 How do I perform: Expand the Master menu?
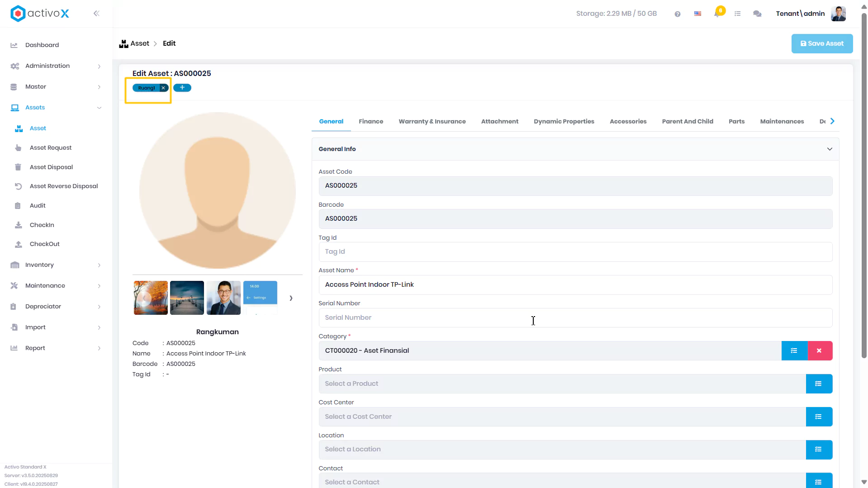[56, 87]
